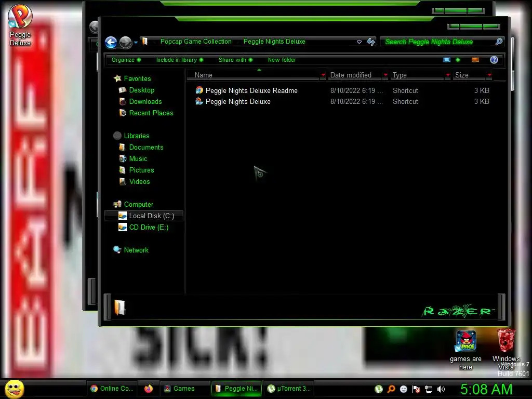Click folder icon in details pane
This screenshot has height=399, width=532.
point(120,308)
